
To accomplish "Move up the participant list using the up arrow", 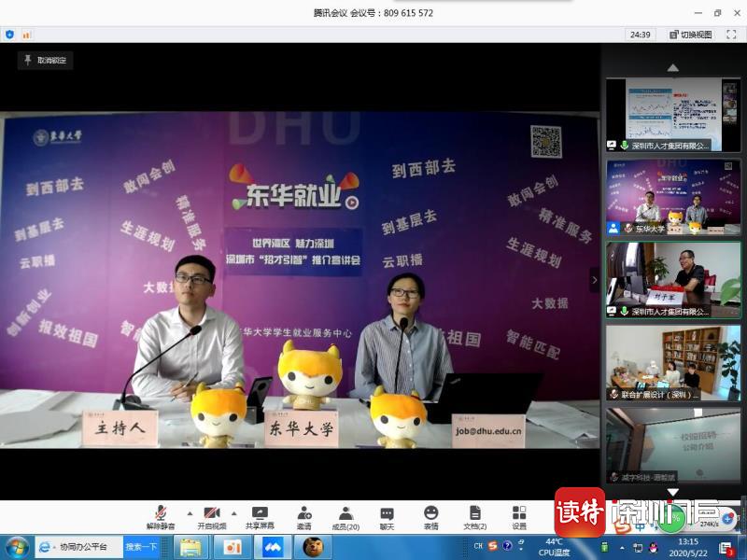I will point(672,68).
